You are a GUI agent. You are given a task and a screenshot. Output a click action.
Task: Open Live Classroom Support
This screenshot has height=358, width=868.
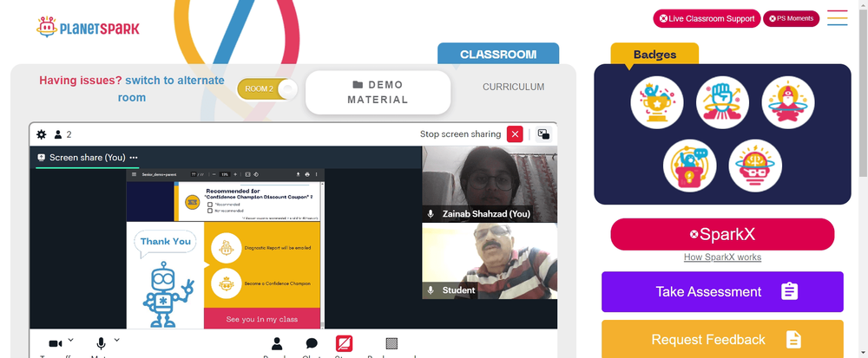707,19
